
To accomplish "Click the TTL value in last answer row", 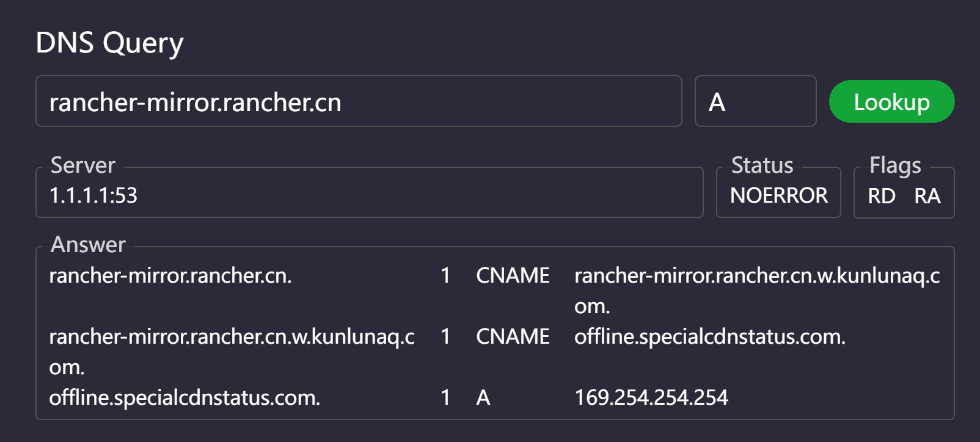I will pyautogui.click(x=445, y=397).
